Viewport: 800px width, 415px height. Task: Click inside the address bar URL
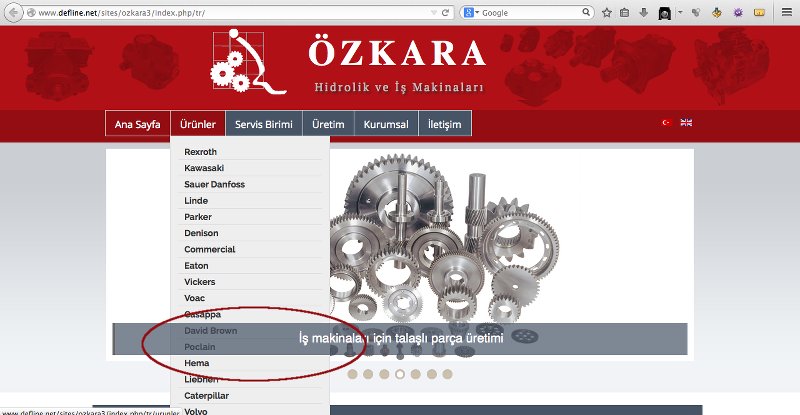121,13
